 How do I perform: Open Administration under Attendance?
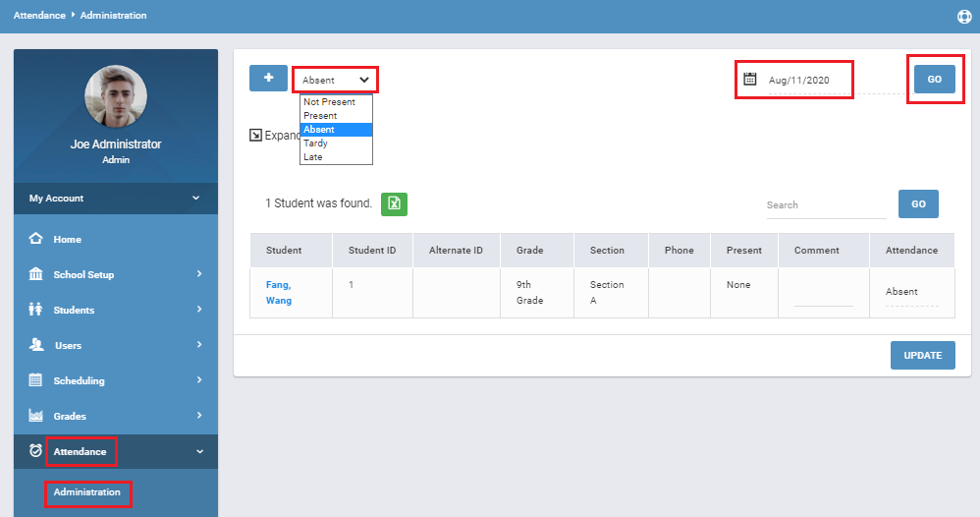click(86, 492)
